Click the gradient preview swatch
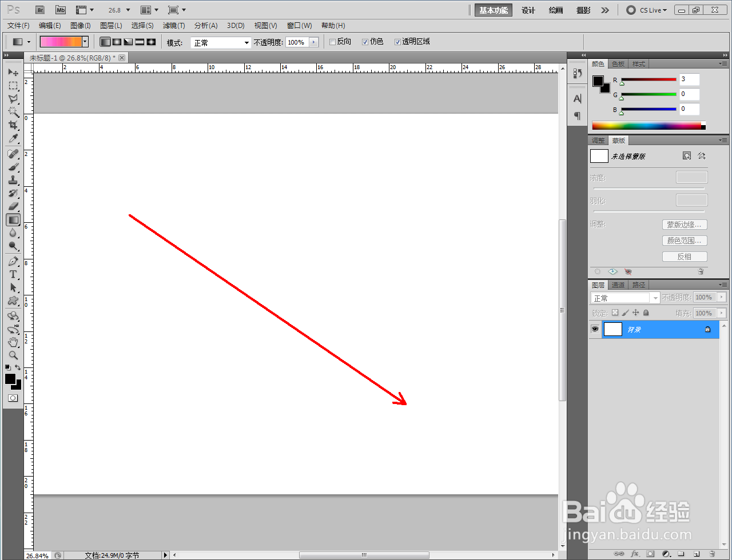The image size is (732, 560). (x=61, y=42)
